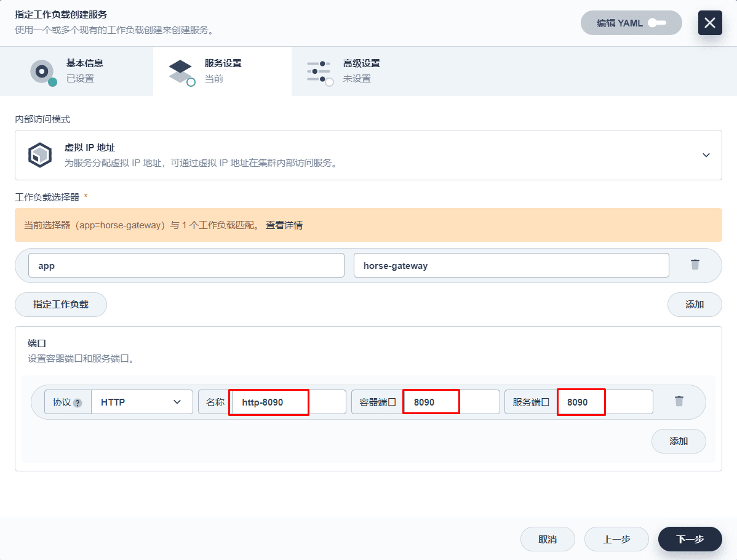Toggle the Edit YAML switch

(656, 23)
